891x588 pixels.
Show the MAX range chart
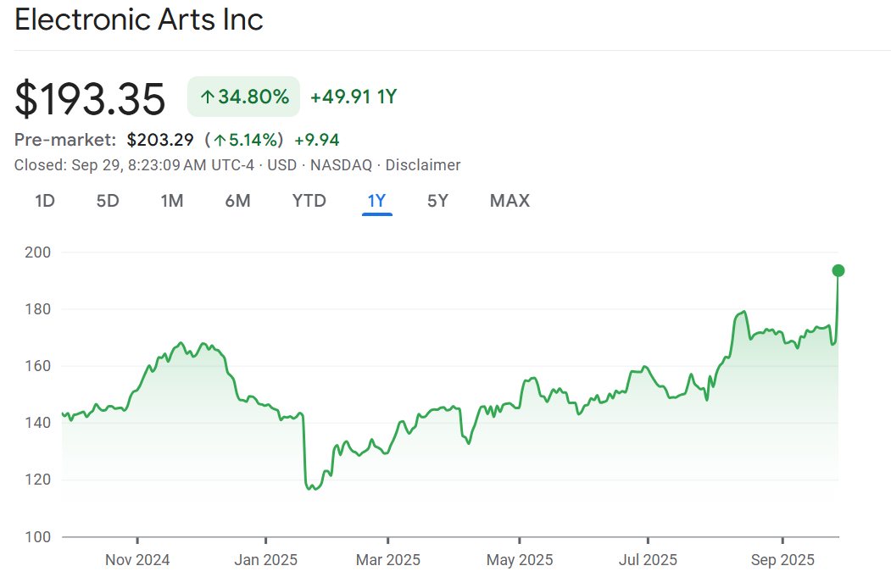point(510,201)
